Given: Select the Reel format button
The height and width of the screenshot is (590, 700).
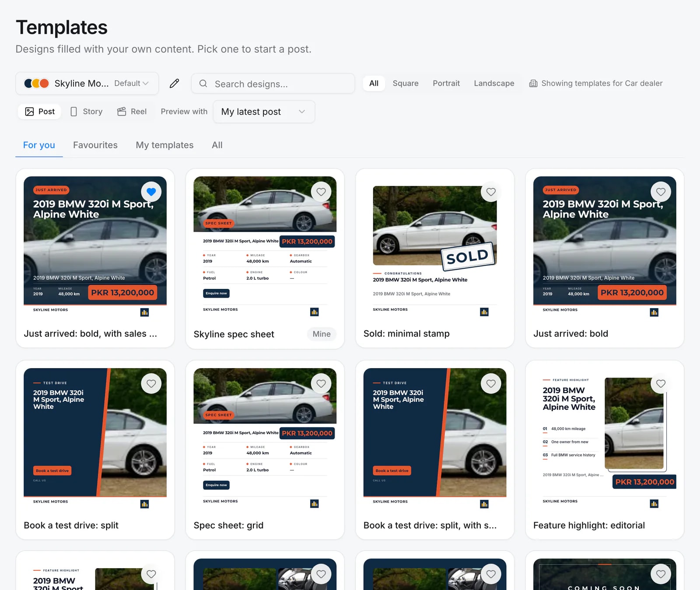Looking at the screenshot, I should [132, 112].
